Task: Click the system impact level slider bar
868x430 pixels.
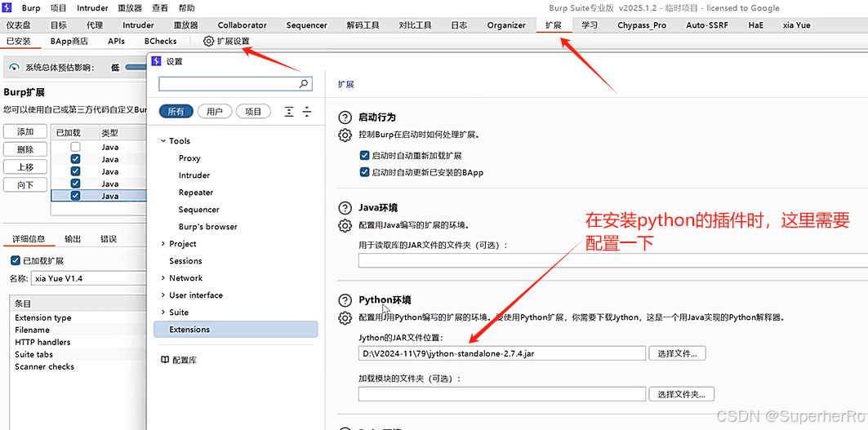Action: pyautogui.click(x=135, y=68)
